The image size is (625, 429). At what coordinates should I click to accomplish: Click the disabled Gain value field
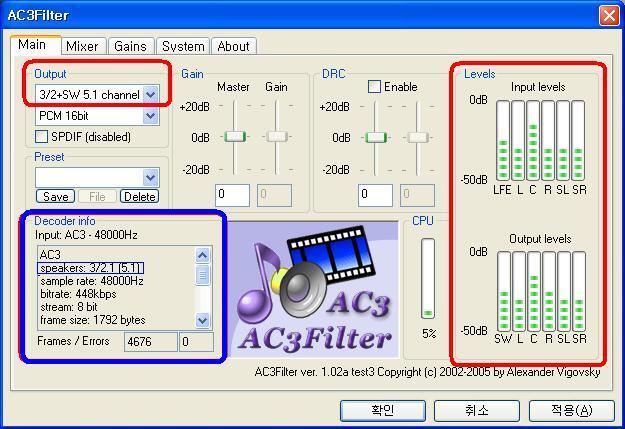click(274, 195)
